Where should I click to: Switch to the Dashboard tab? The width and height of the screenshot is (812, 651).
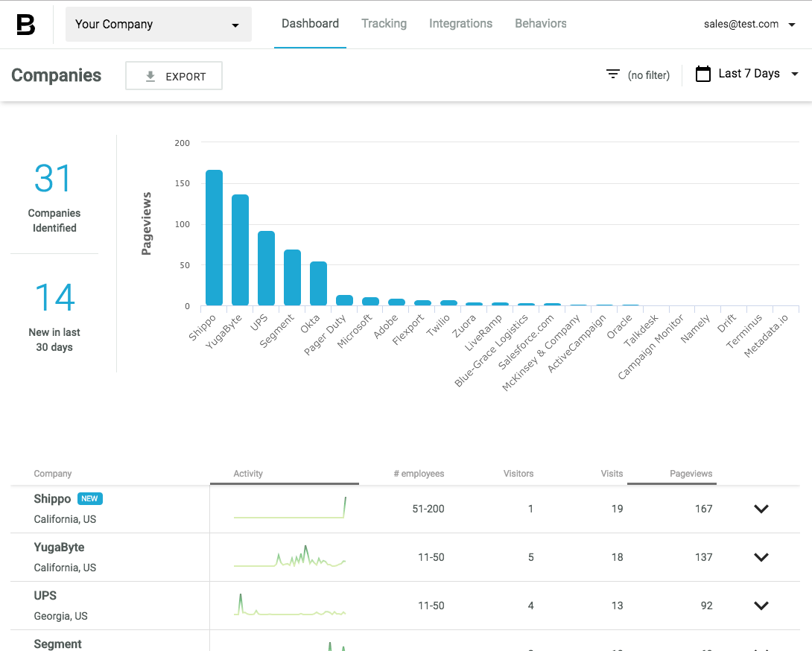[x=310, y=24]
